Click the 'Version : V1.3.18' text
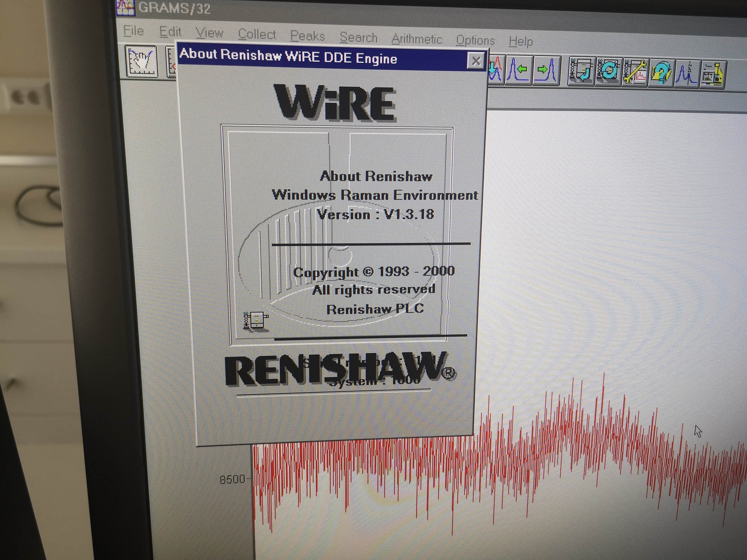Image resolution: width=747 pixels, height=560 pixels. pos(376,214)
